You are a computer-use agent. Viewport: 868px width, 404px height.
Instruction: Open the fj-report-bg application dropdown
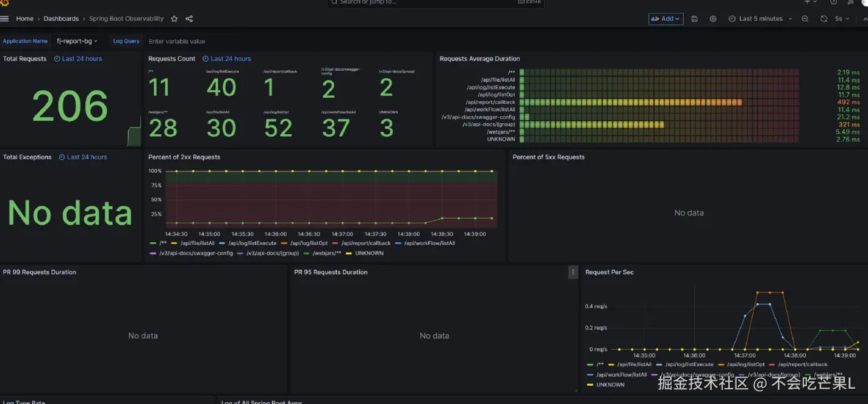[77, 41]
